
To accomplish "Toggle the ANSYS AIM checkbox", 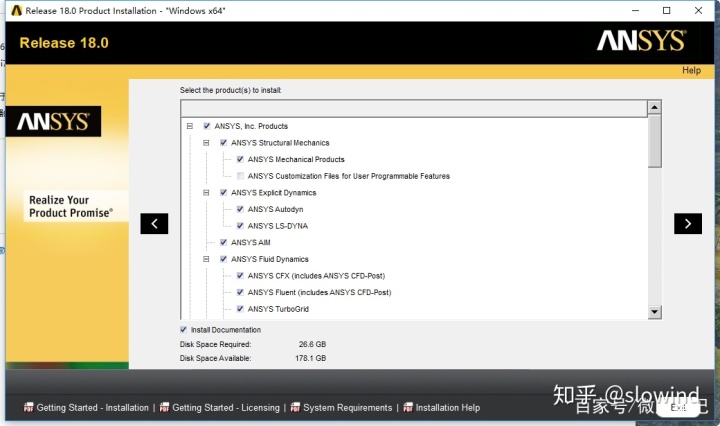I will point(224,242).
